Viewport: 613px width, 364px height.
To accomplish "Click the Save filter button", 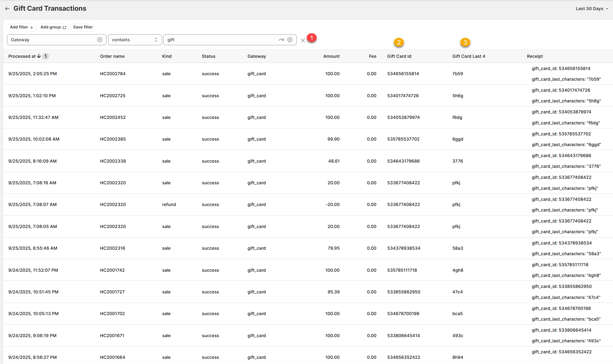I will [83, 27].
